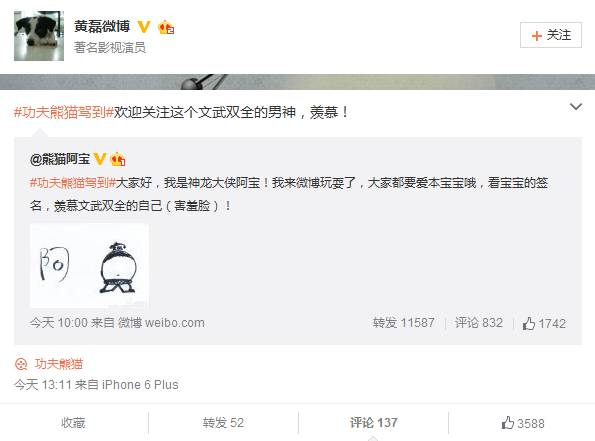
Task: Like this post with the 3588 thumbs-up
Action: coord(523,423)
